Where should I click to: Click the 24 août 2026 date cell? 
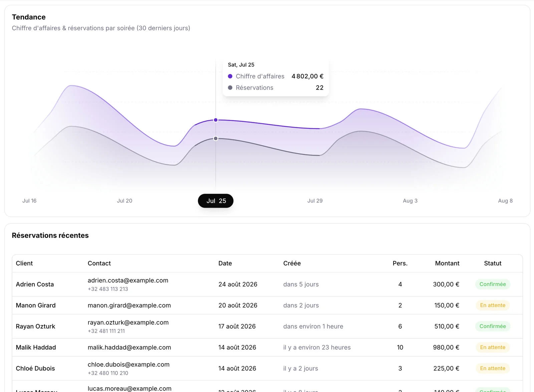click(x=238, y=284)
